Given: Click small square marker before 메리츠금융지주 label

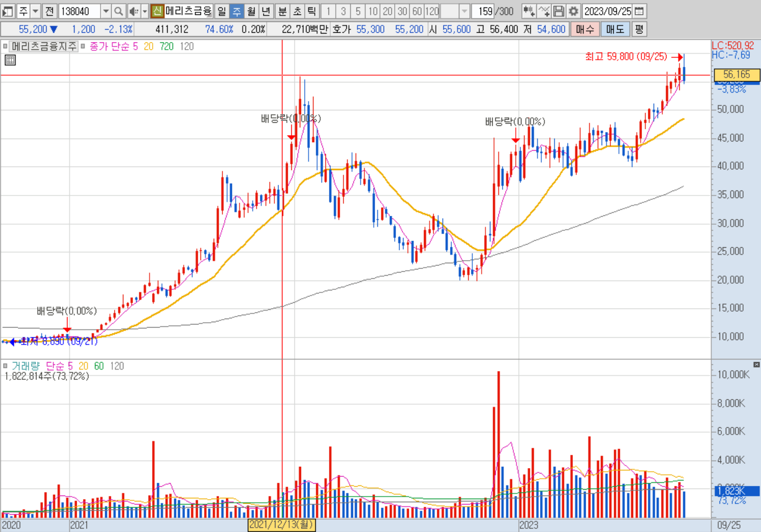Looking at the screenshot, I should (6, 46).
